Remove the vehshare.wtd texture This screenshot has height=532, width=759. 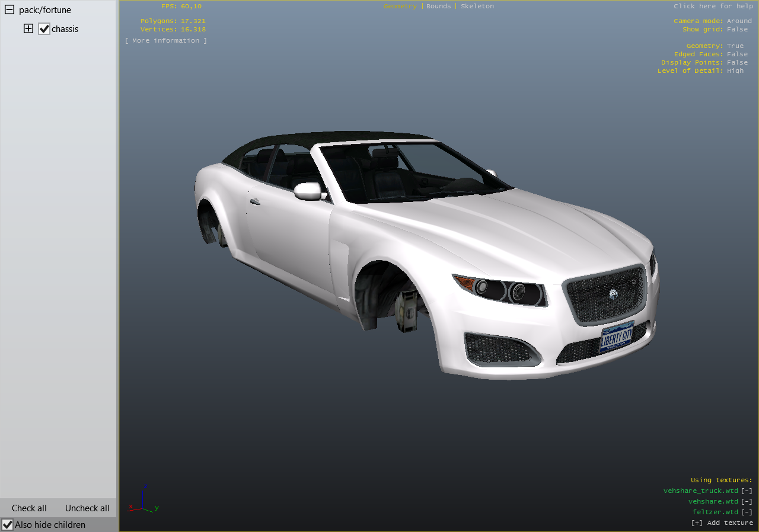pyautogui.click(x=747, y=501)
